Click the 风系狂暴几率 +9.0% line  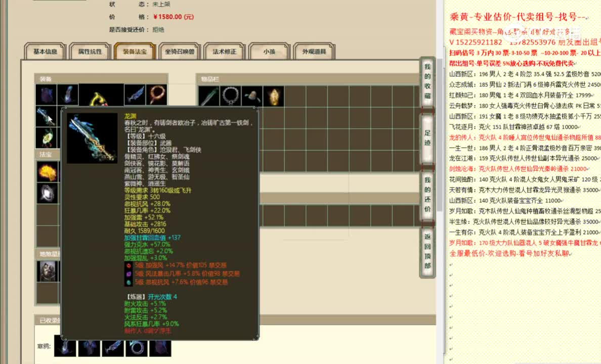[x=151, y=324]
